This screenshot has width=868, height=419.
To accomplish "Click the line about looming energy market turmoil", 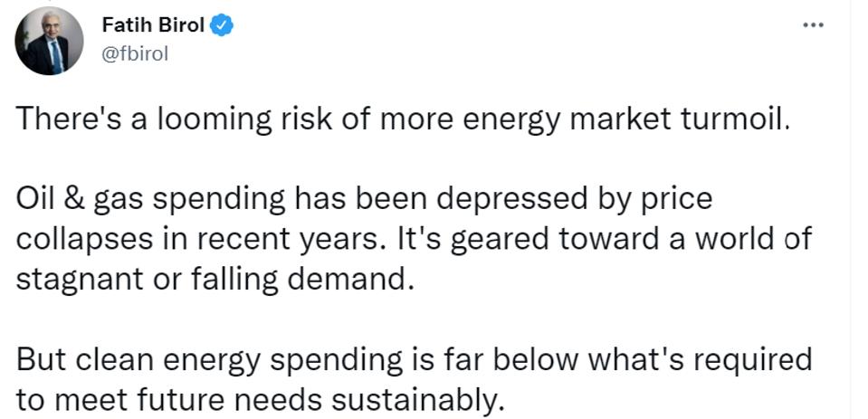I will [x=404, y=120].
